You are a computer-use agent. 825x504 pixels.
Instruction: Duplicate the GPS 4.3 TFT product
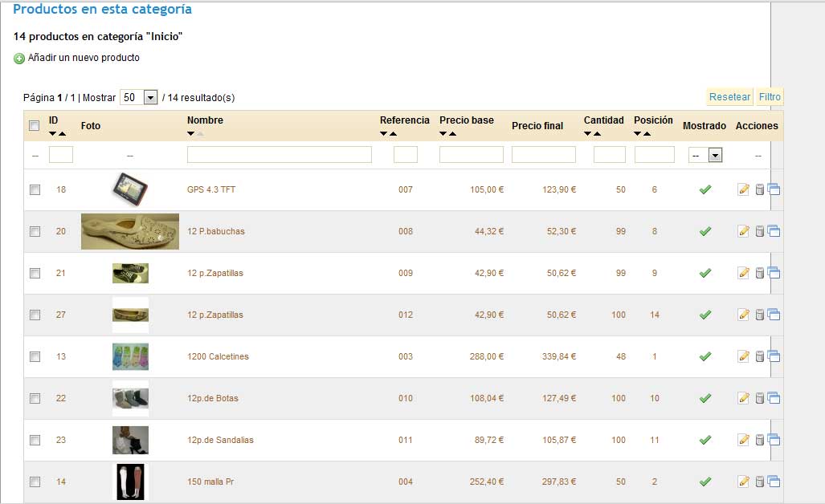[774, 189]
